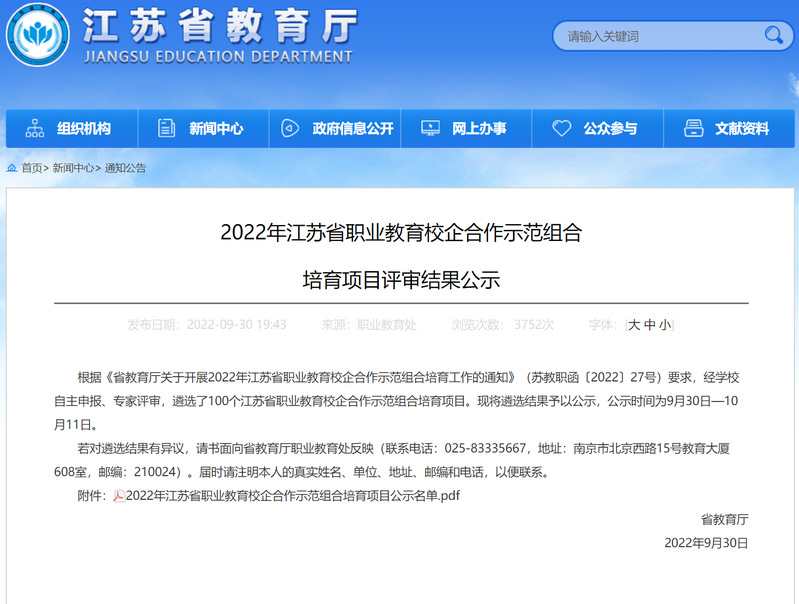
Task: Click the magnifier search icon
Action: pyautogui.click(x=773, y=36)
